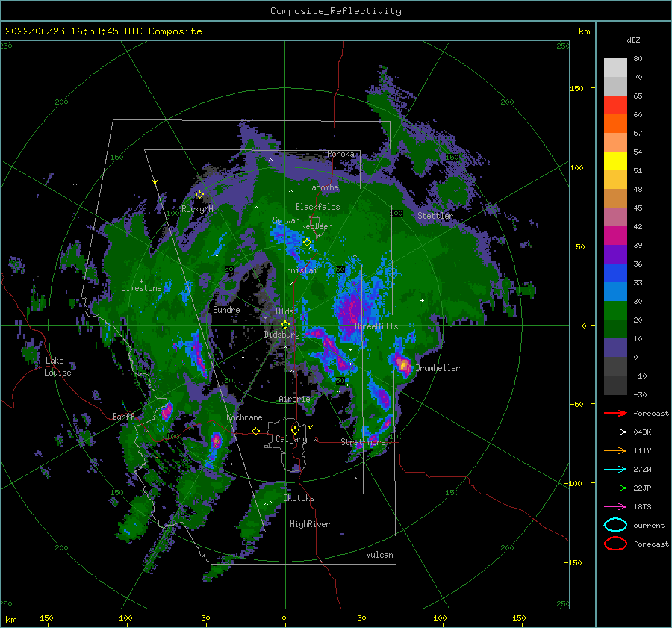
Task: Click the Limestone label
Action: [141, 288]
